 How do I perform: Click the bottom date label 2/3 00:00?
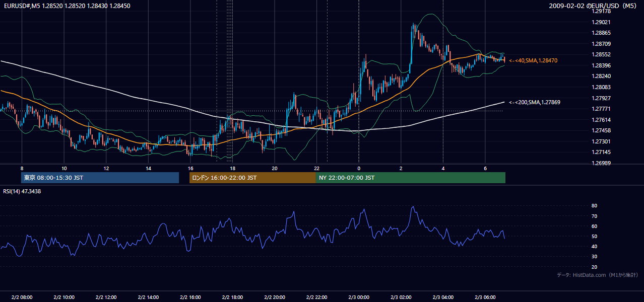click(359, 297)
